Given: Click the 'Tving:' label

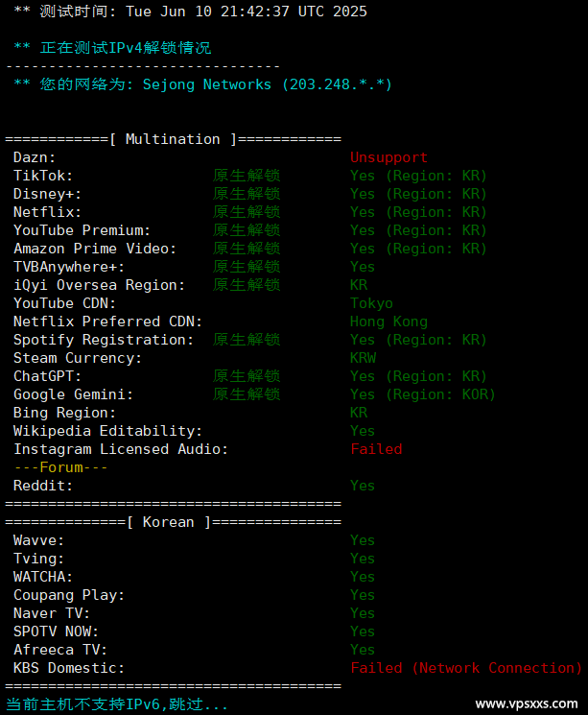Looking at the screenshot, I should click(38, 559).
